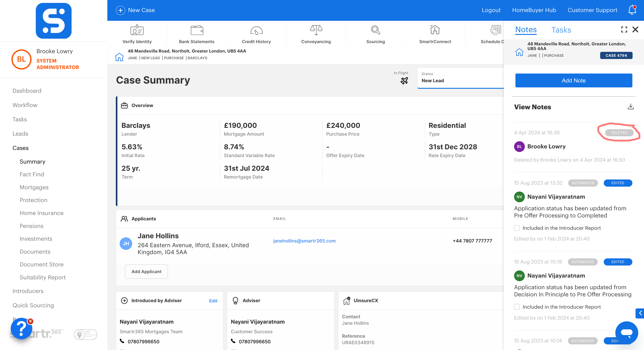Open the Bank Statements wallet icon
The width and height of the screenshot is (644, 350).
point(197,30)
